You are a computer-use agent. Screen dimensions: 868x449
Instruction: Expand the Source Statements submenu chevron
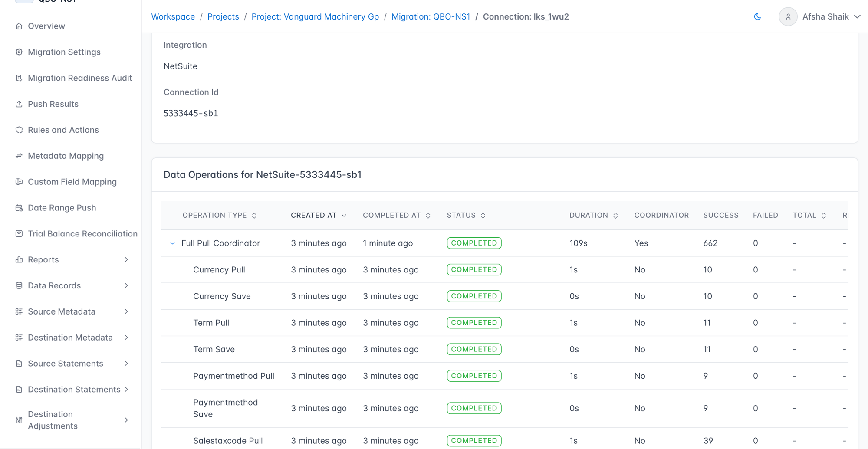pos(126,364)
